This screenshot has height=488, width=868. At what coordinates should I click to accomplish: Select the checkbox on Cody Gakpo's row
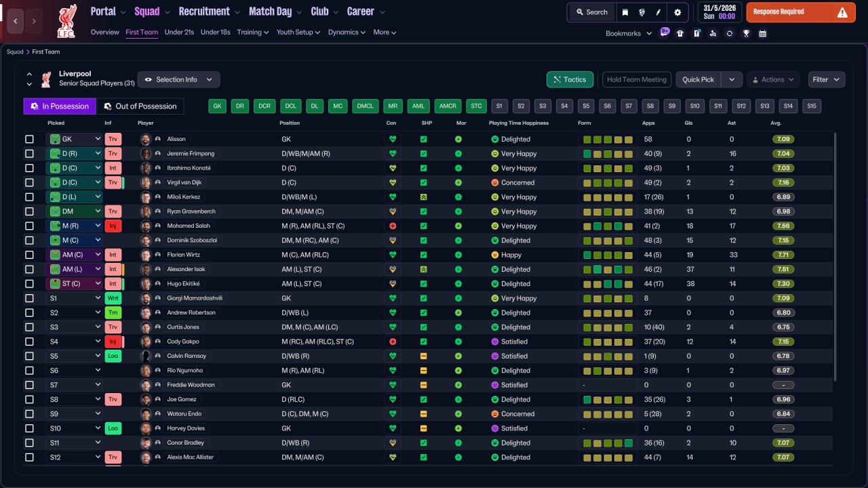pyautogui.click(x=29, y=342)
